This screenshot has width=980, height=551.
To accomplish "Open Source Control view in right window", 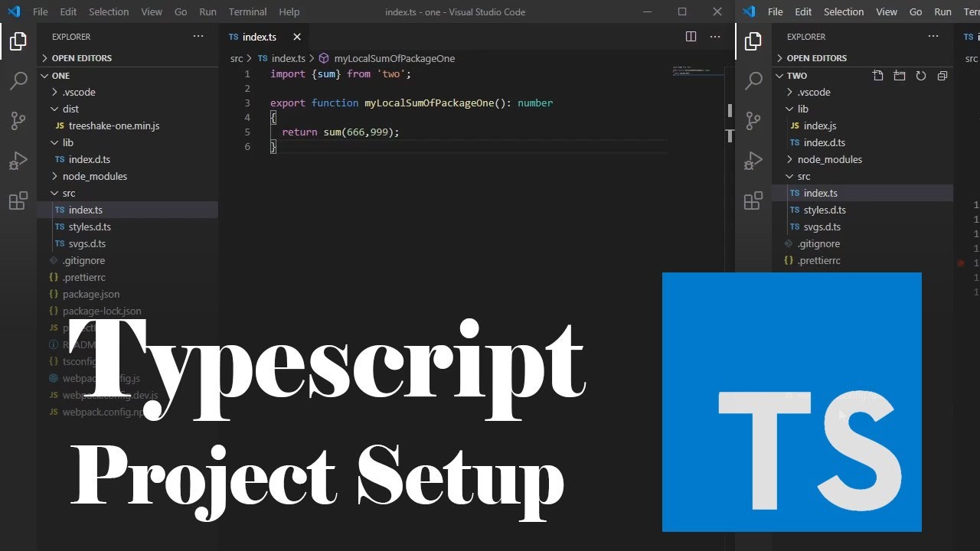I will coord(753,121).
